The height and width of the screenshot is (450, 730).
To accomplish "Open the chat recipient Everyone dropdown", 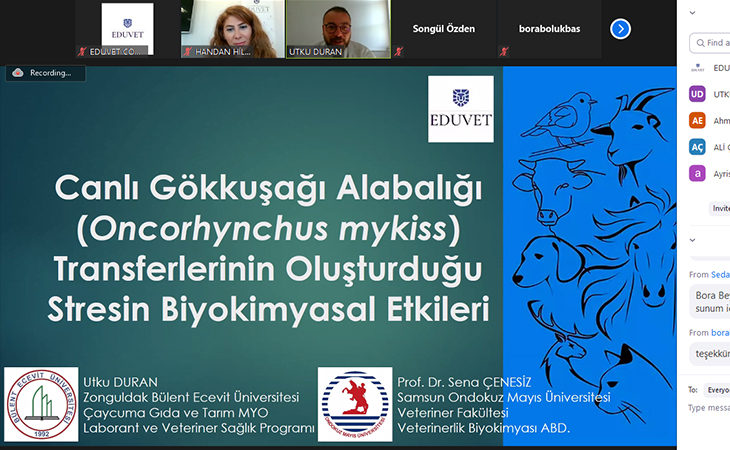I will tap(717, 389).
